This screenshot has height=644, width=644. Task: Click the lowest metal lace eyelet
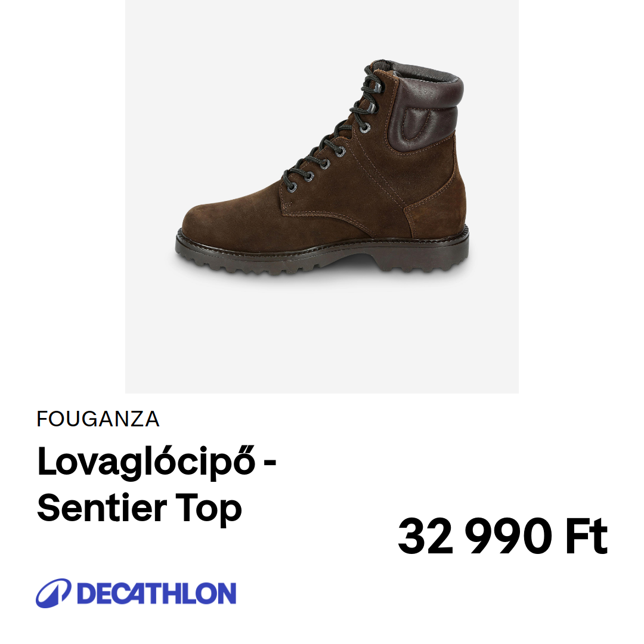tap(292, 188)
